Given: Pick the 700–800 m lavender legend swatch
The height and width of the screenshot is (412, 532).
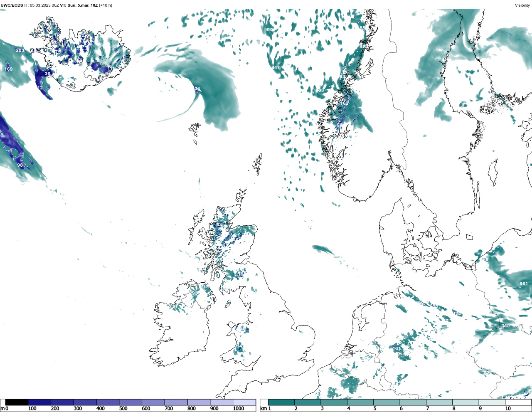Looking at the screenshot, I should (176, 402).
